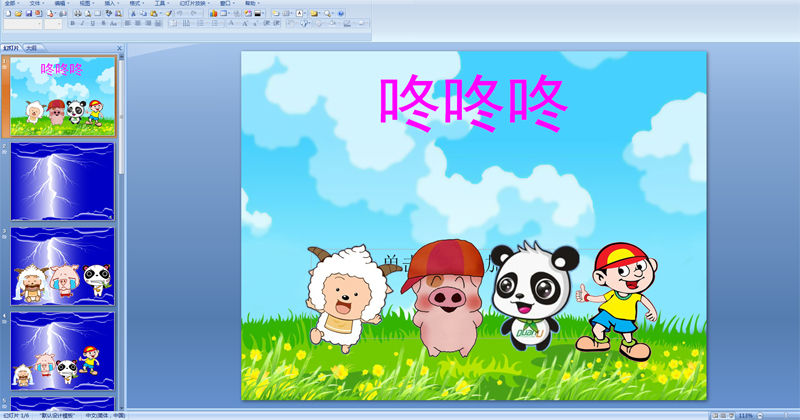Cut selection with scissors icon
The width and height of the screenshot is (800, 420).
(133, 14)
